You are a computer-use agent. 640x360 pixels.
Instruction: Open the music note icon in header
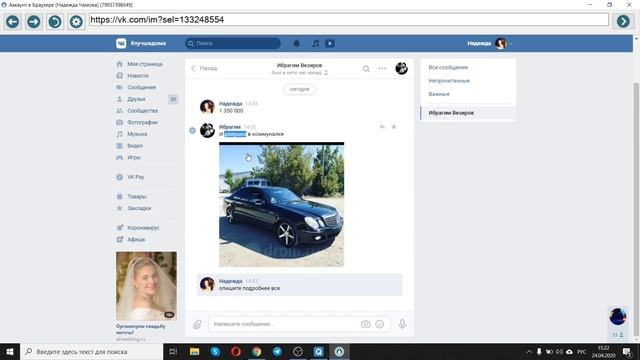(x=316, y=43)
